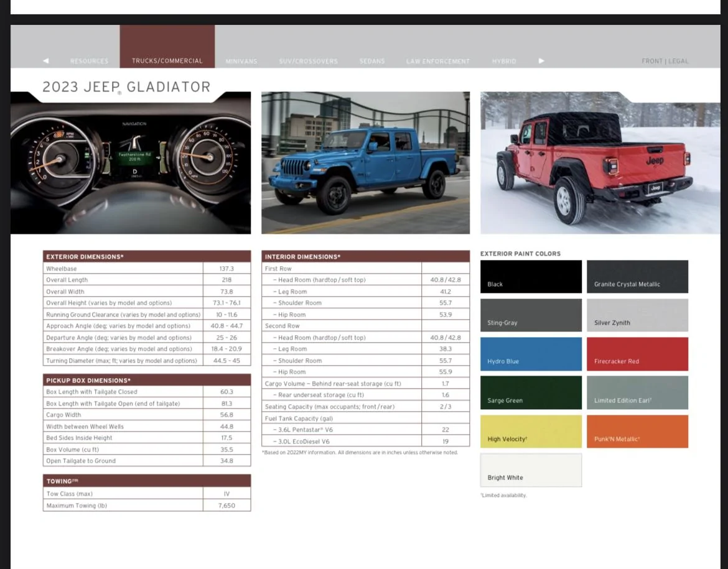
Task: Click the Seating Capacity row label
Action: pos(330,407)
